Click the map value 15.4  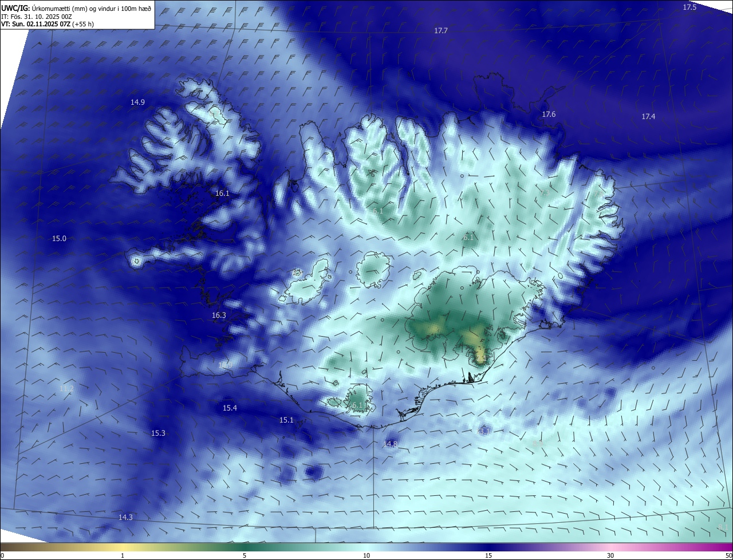[230, 408]
